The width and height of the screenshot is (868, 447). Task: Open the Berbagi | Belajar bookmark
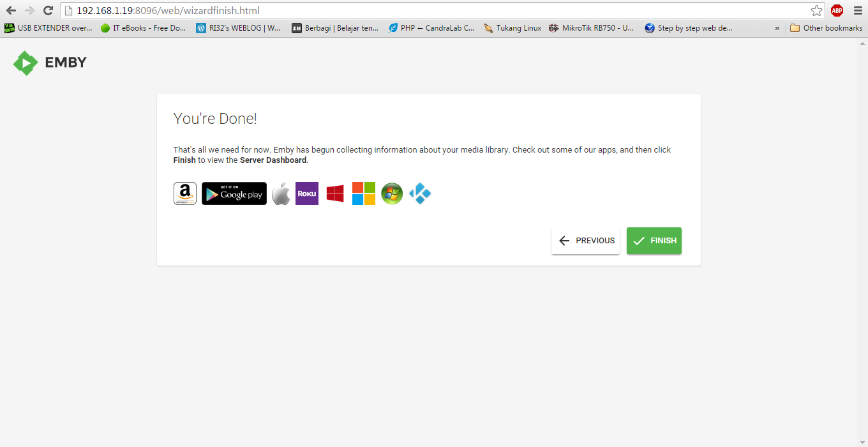coord(335,28)
